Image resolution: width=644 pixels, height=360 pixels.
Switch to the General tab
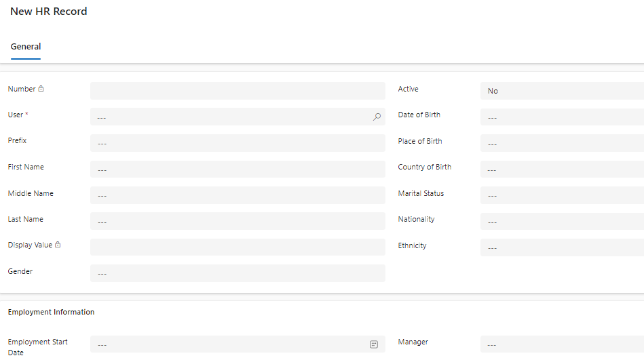(26, 46)
